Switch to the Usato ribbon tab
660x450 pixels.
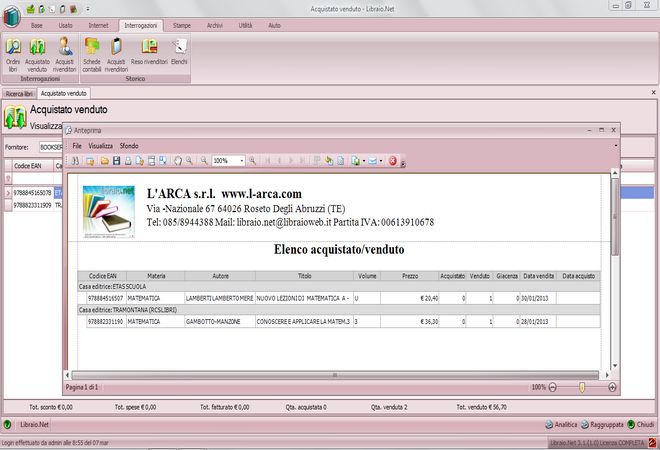pos(65,26)
